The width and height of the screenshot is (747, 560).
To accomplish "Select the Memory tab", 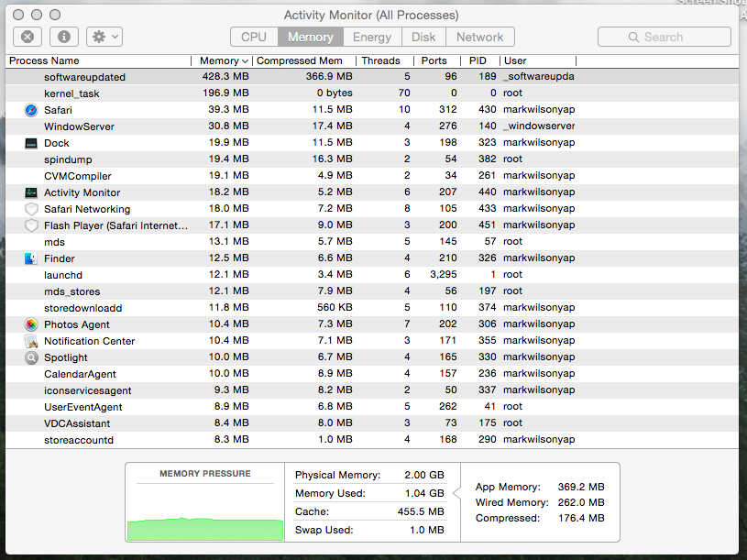I will pos(310,37).
